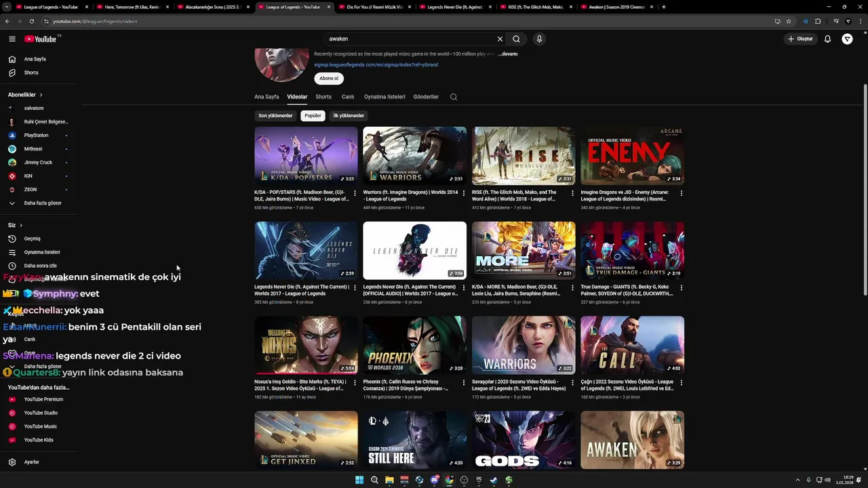Click the Abone ol subscribe button

click(x=329, y=79)
